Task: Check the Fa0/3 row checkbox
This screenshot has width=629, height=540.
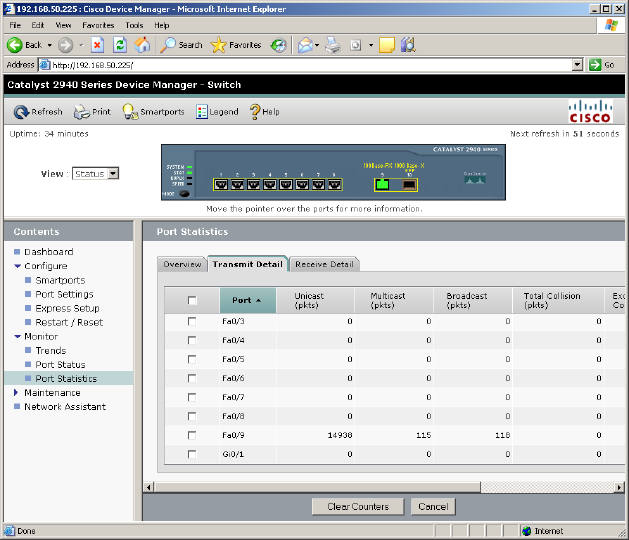Action: pos(192,321)
